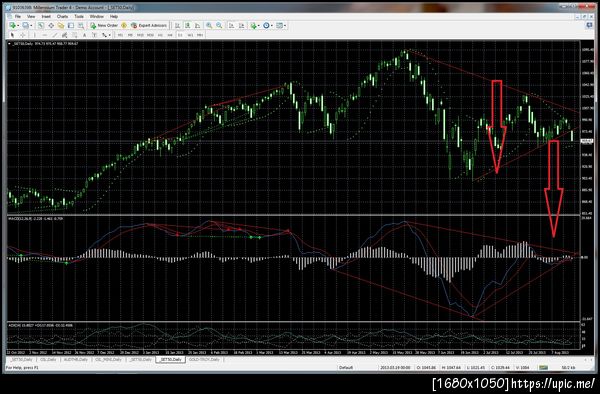Show the Market Watch window via its toolbar icon

[x=41, y=26]
